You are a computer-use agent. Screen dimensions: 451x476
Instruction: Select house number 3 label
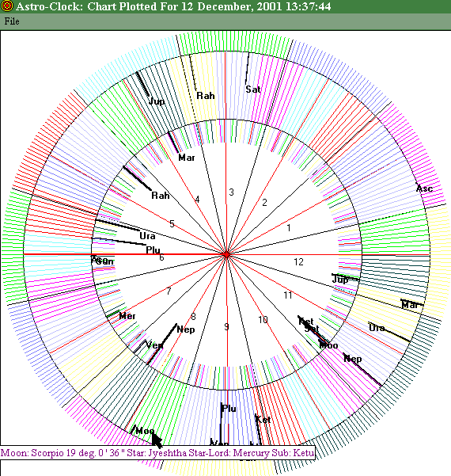(231, 192)
